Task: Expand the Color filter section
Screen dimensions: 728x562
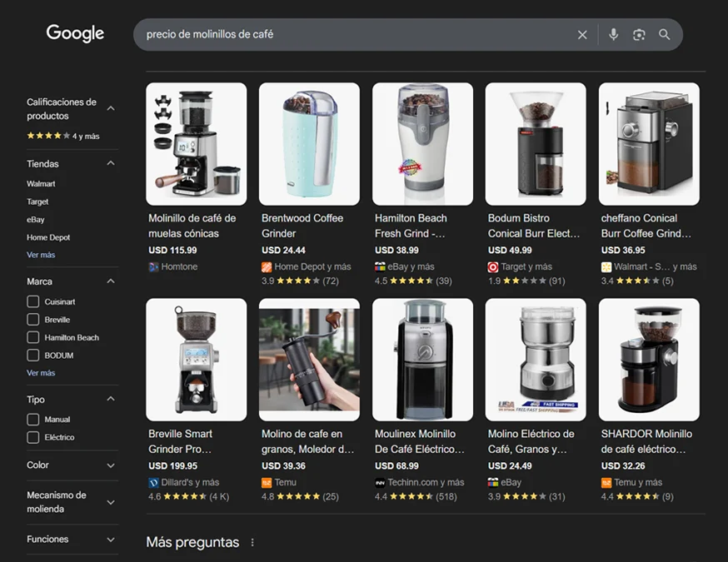Action: click(x=111, y=465)
